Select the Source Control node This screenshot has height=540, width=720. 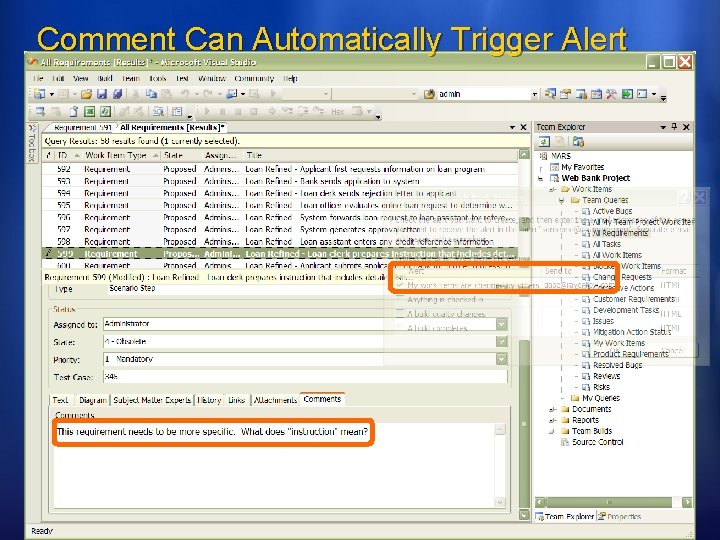tap(597, 442)
